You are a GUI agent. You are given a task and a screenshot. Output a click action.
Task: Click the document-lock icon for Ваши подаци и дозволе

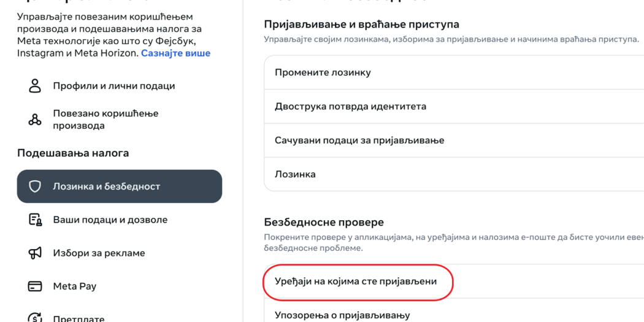click(x=35, y=220)
